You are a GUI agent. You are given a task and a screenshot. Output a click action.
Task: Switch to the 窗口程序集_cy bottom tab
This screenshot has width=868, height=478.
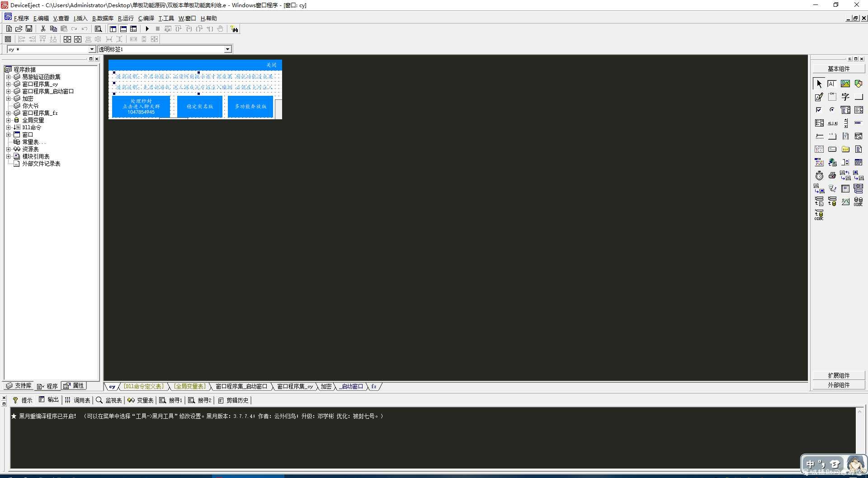(295, 387)
